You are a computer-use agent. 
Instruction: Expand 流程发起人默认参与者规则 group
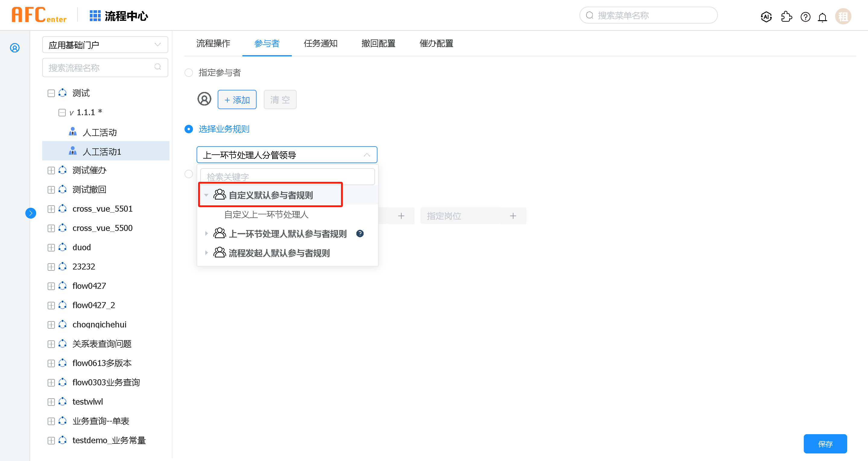pos(207,253)
